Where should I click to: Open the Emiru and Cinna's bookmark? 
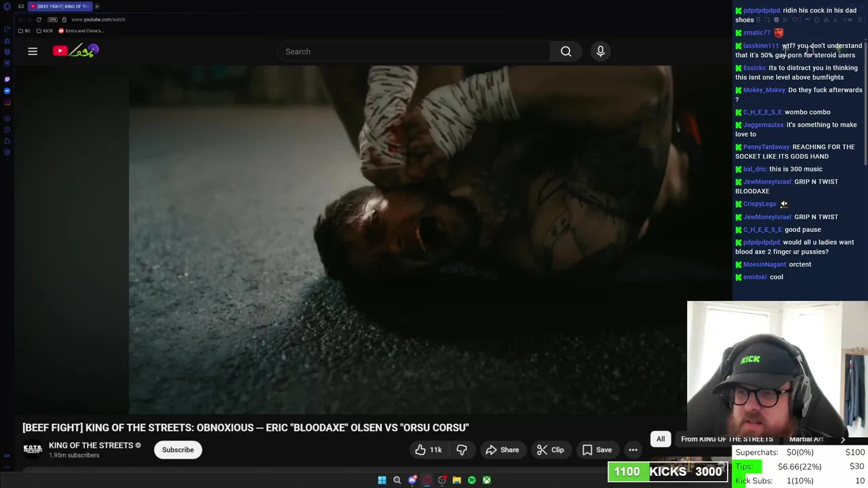[x=81, y=30]
